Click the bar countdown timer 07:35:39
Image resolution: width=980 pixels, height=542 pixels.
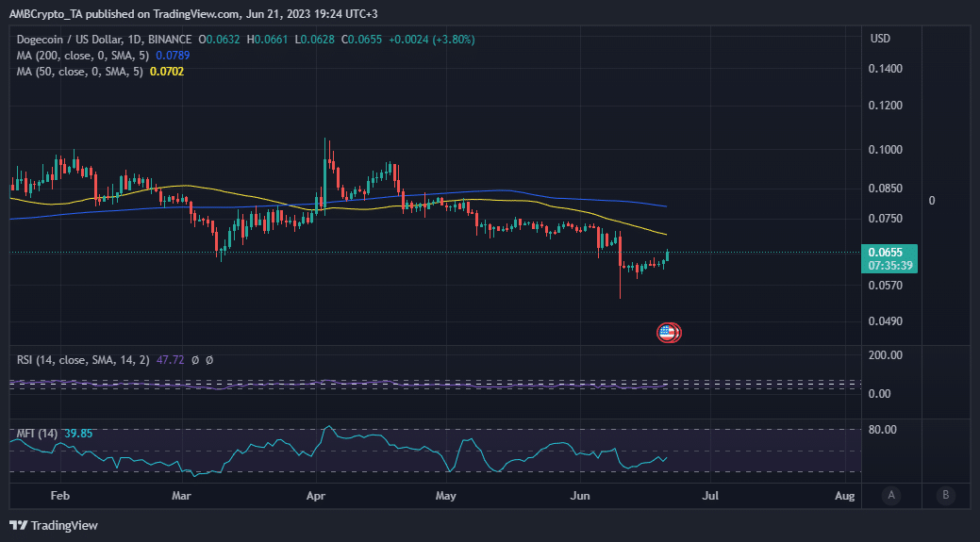(x=890, y=266)
